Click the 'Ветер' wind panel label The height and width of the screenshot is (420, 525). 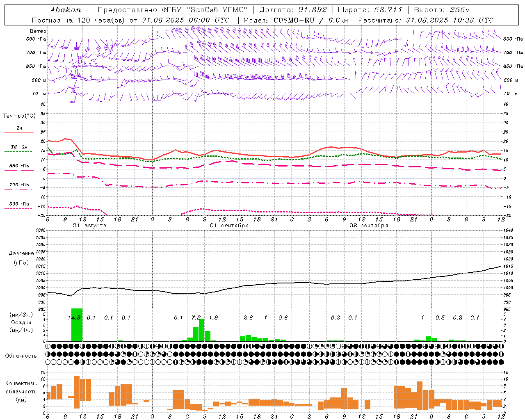click(x=38, y=31)
